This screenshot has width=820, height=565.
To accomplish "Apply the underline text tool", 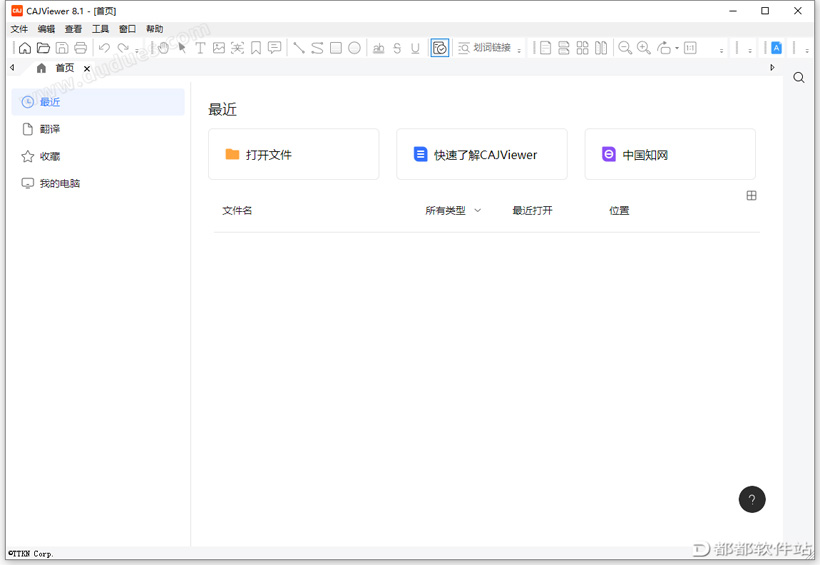I will click(x=415, y=48).
